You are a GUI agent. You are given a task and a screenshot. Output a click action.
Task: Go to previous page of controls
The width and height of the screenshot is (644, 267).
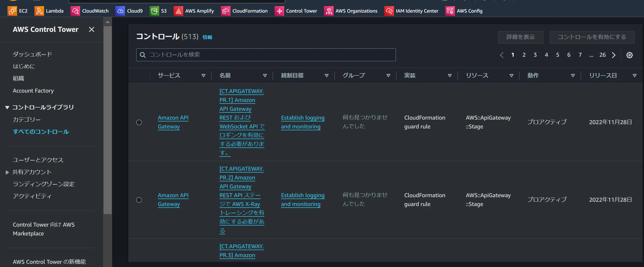tap(502, 55)
